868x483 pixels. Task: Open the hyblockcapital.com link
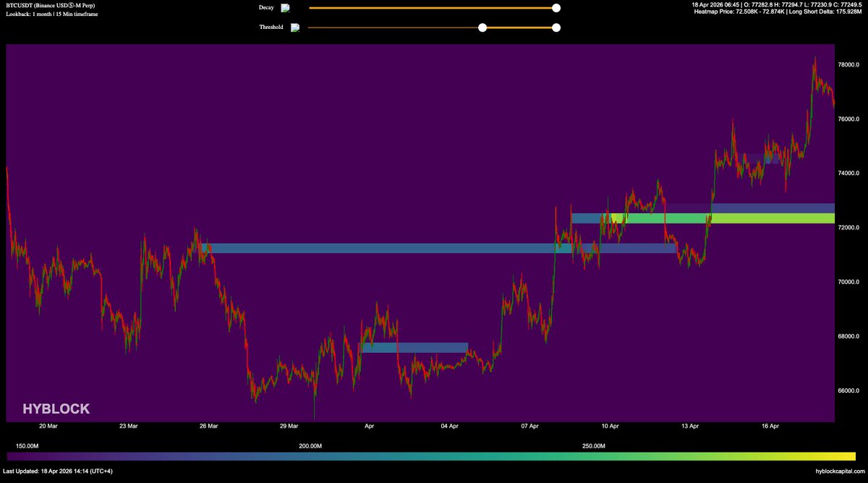(839, 471)
